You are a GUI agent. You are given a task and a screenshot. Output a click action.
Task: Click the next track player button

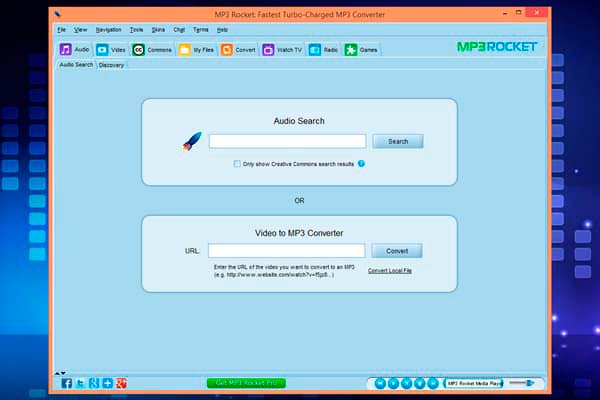(432, 383)
